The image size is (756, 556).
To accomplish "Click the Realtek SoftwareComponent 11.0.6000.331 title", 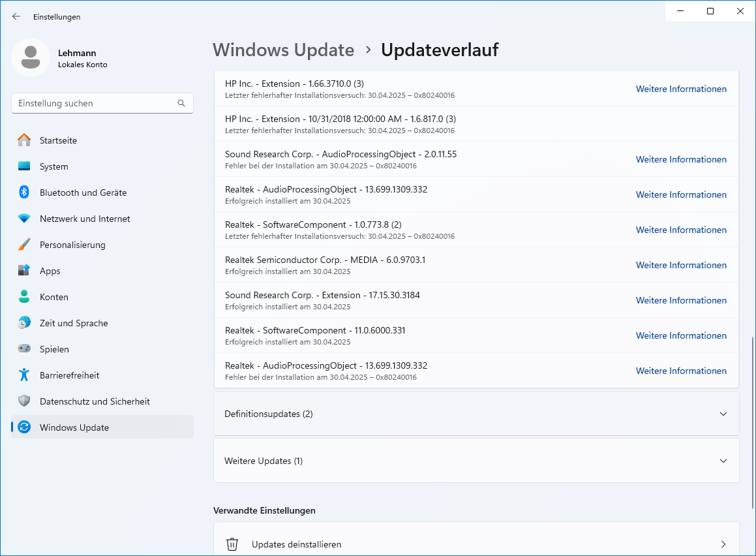I will 315,330.
